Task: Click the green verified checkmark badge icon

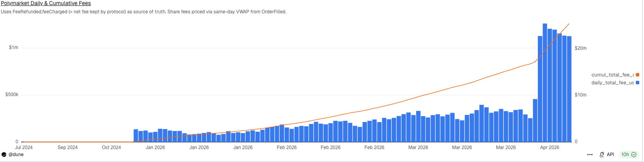Action: [x=634, y=155]
